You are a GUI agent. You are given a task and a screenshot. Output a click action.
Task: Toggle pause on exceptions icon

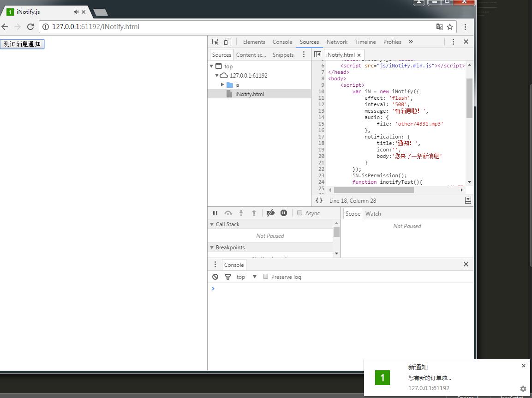tap(284, 213)
